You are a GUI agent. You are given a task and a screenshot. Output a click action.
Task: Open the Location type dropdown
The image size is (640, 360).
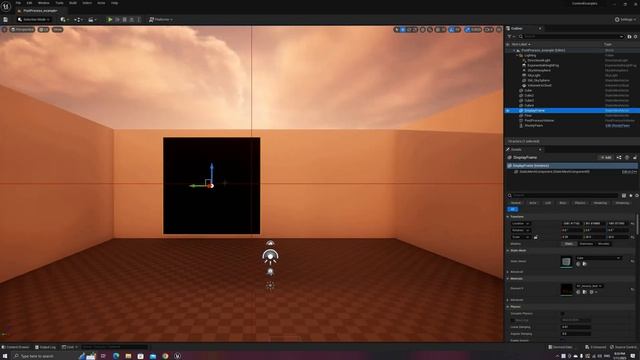pos(521,223)
